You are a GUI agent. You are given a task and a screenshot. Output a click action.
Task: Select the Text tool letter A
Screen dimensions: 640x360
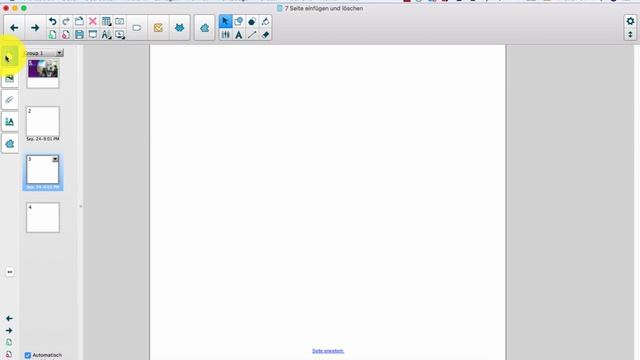pos(239,35)
